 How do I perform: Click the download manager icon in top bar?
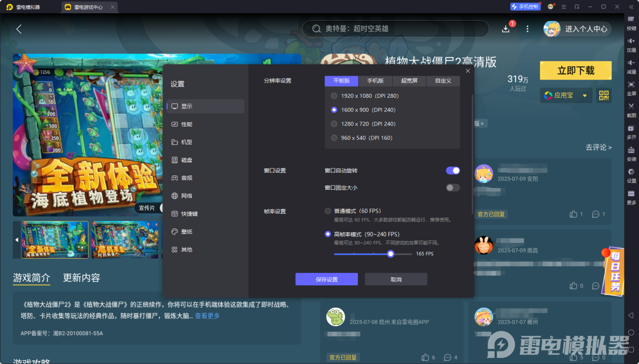[x=505, y=29]
